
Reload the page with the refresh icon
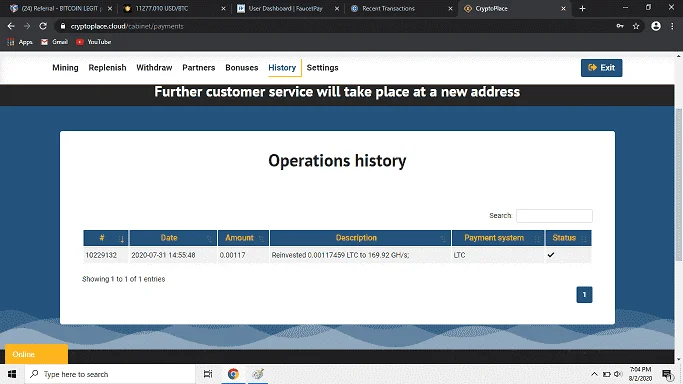[x=43, y=26]
